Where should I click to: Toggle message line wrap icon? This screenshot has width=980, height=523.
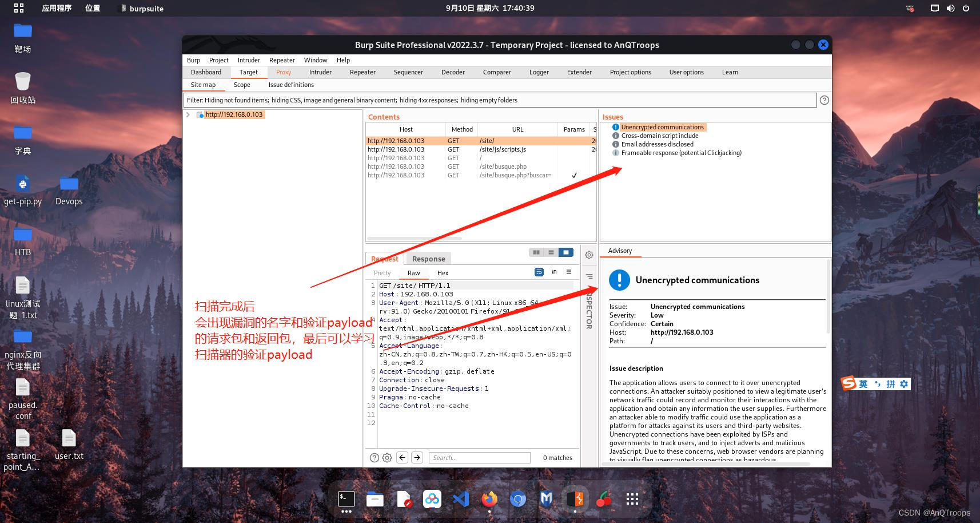[x=539, y=272]
